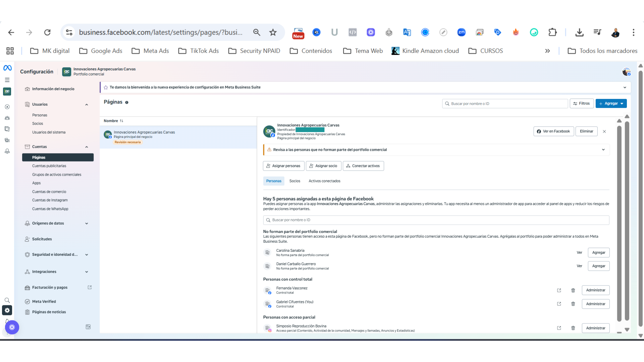Viewport: 644px width, 362px height.
Task: Switch to the Socios tab
Action: (294, 181)
